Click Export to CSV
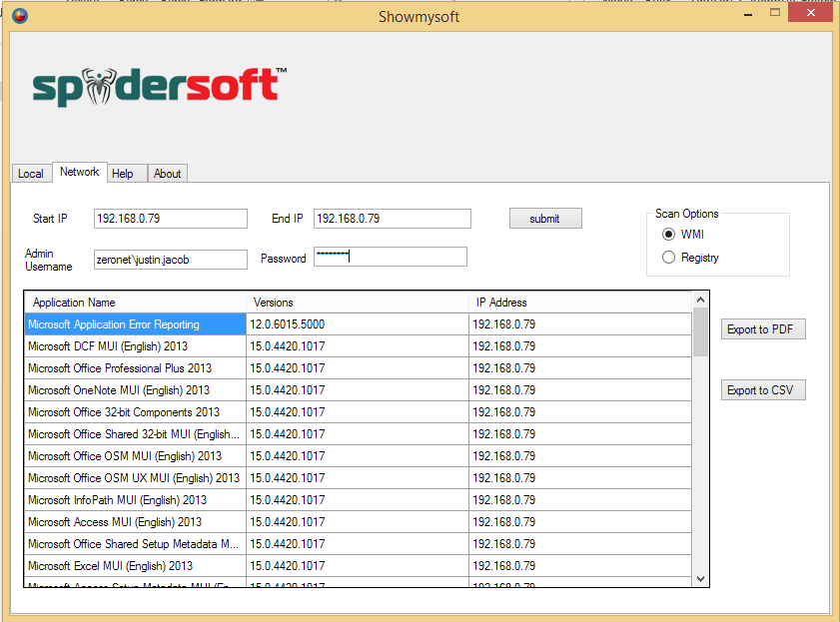840x622 pixels. (763, 390)
